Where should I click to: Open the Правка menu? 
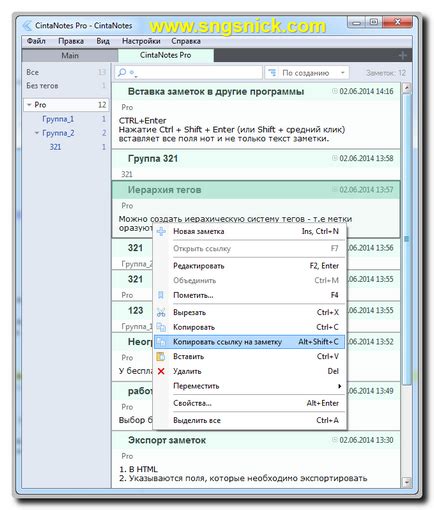[71, 41]
